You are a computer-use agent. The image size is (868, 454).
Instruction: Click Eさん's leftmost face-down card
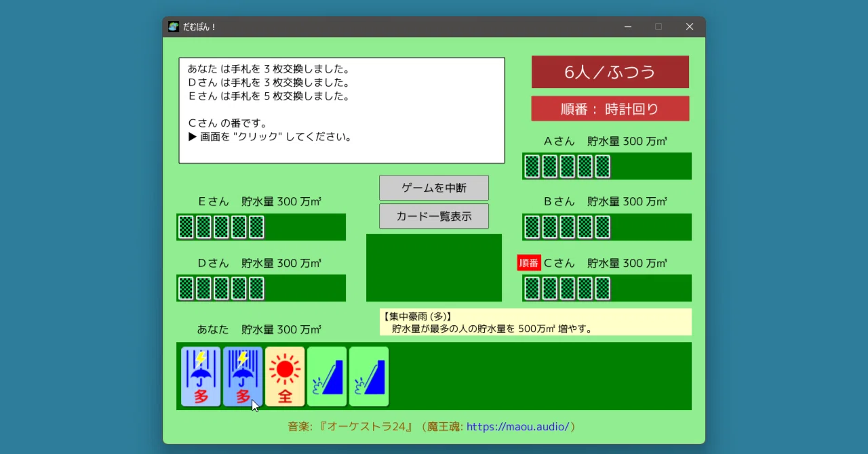coord(186,227)
